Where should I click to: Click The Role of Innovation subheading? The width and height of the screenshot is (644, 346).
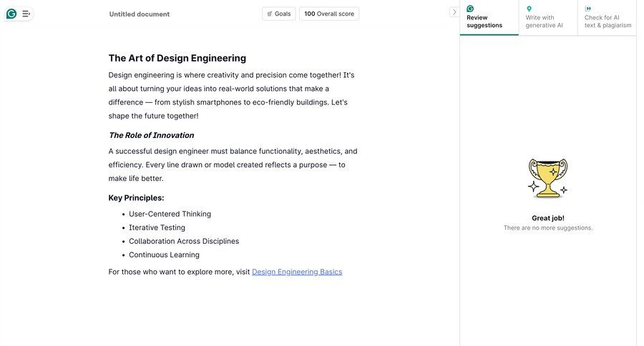(x=151, y=135)
